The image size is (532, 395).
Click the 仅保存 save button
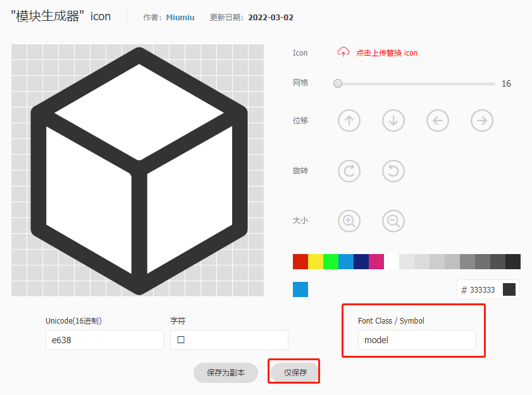point(294,372)
